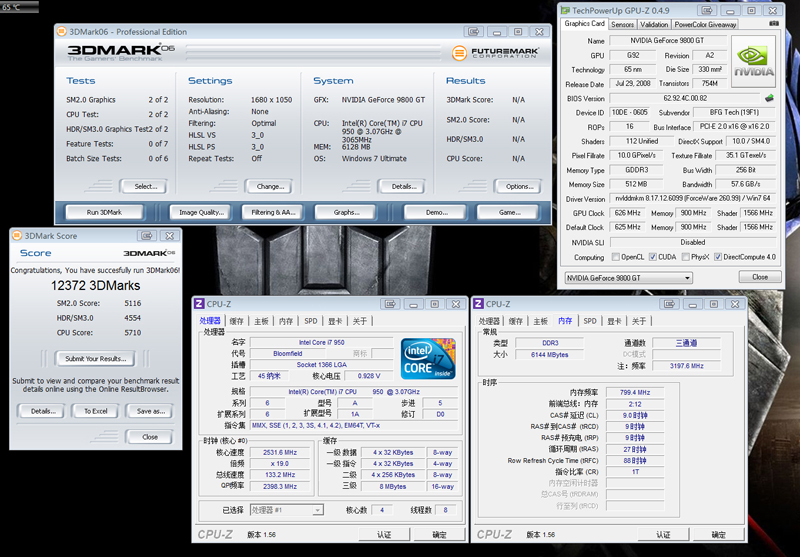Click Submit Your Results... button
Screen dimensions: 800x557
(95, 359)
